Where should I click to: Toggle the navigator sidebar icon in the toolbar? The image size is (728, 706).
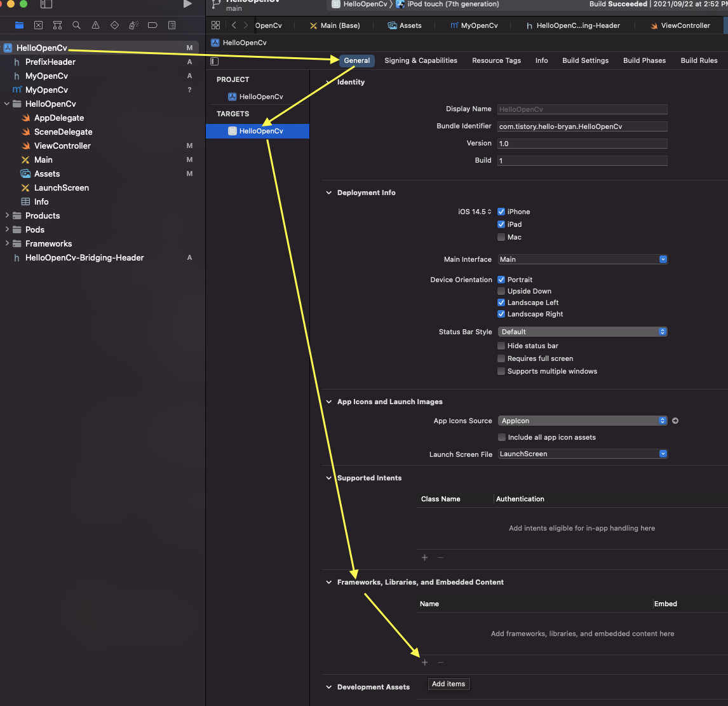(46, 4)
